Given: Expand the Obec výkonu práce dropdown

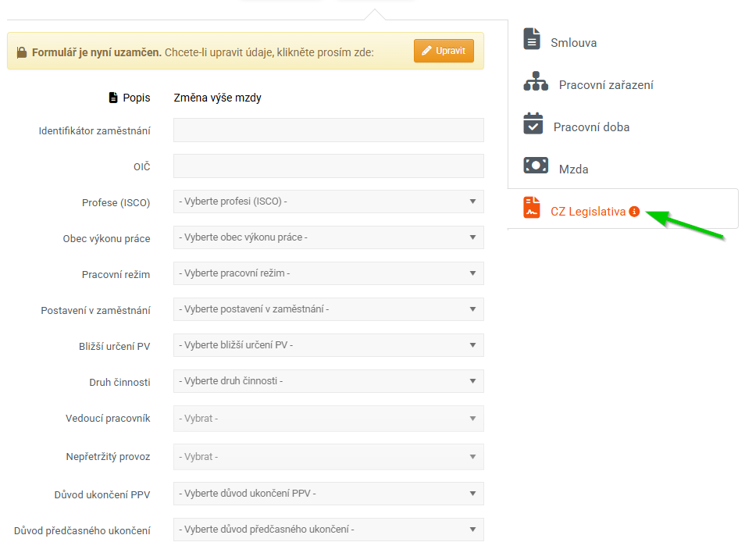Looking at the screenshot, I should (x=328, y=237).
